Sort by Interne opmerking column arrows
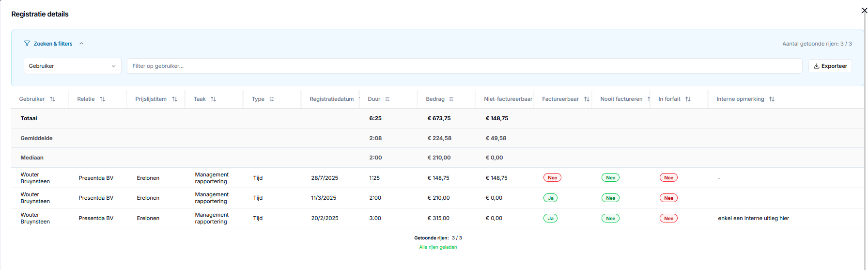Image resolution: width=868 pixels, height=270 pixels. point(772,99)
